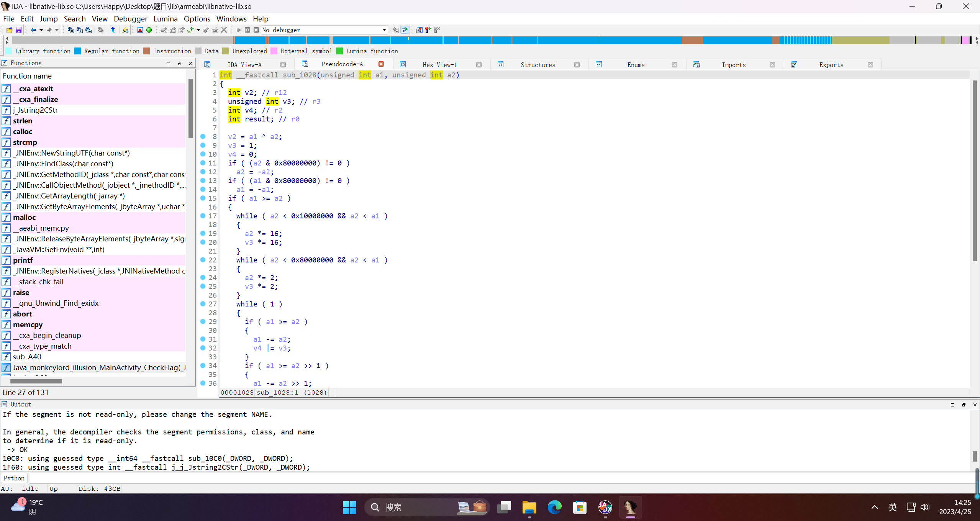The height and width of the screenshot is (521, 980).
Task: Switch to the Imports tab
Action: click(x=734, y=65)
